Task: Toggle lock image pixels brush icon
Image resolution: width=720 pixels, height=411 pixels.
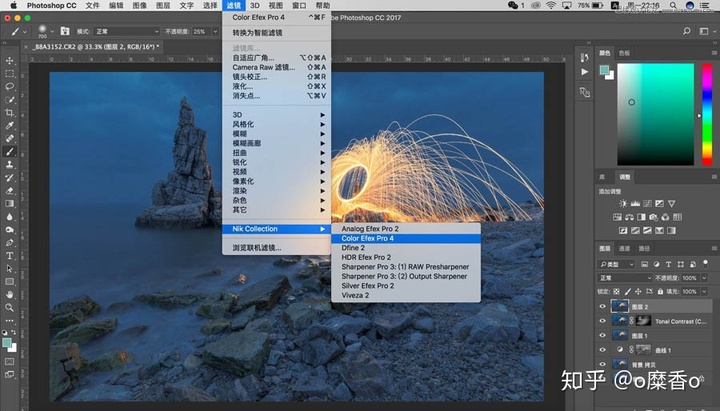Action: pos(627,292)
